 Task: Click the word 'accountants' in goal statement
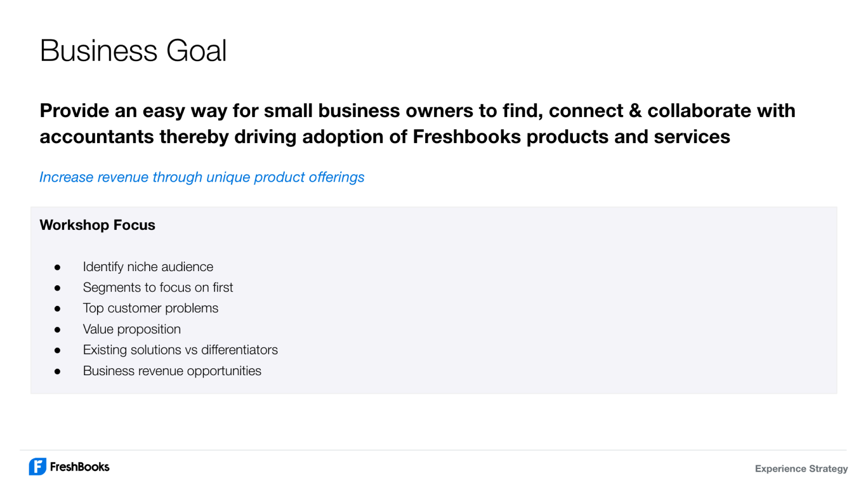[x=97, y=137]
